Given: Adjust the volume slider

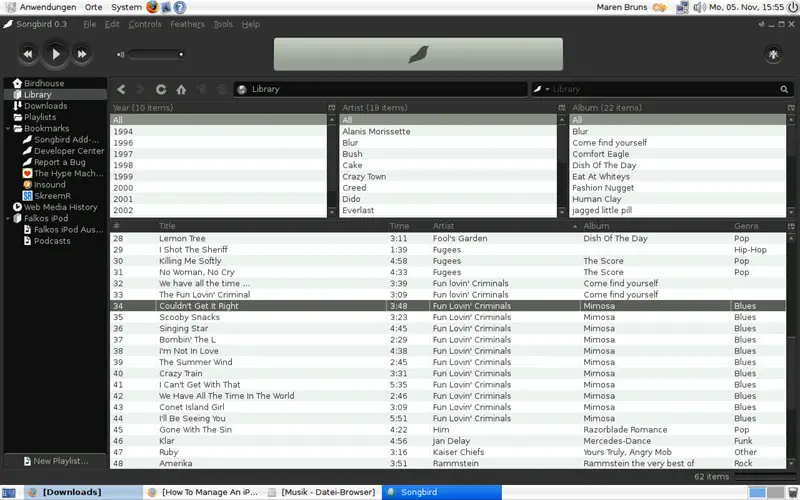Looking at the screenshot, I should [156, 54].
